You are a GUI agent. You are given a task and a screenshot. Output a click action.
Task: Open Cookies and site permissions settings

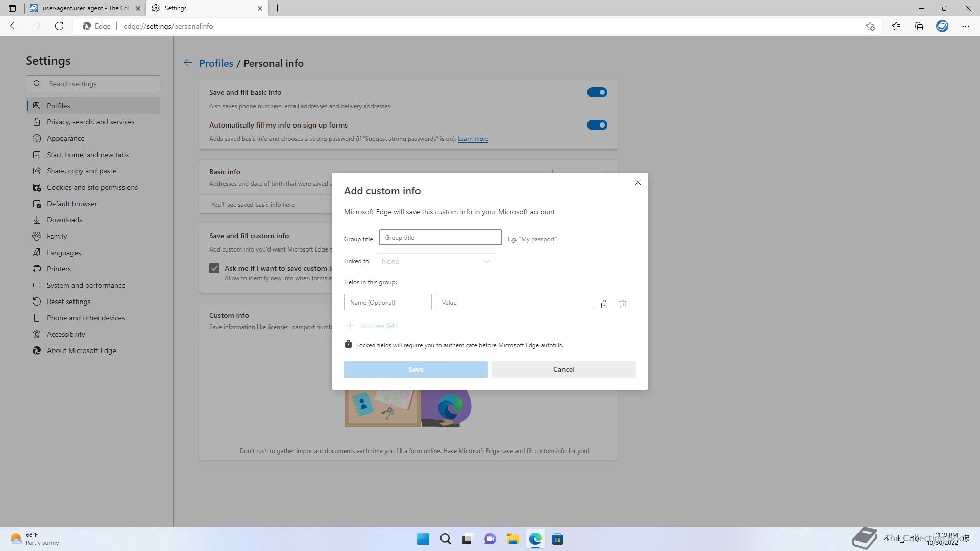pos(93,187)
